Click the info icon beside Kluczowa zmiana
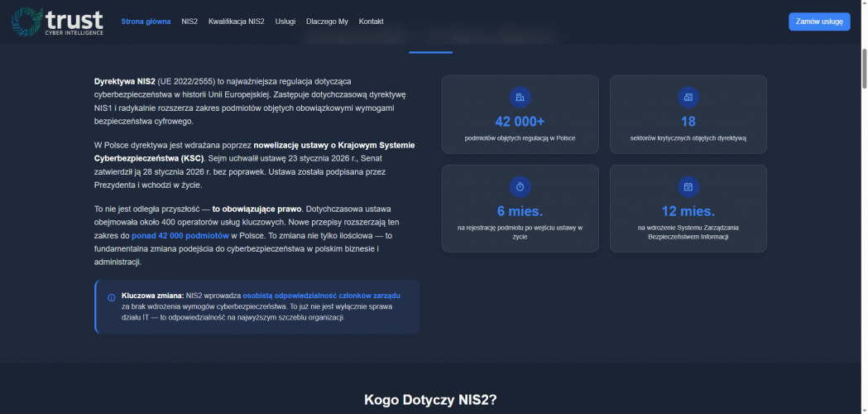 [x=111, y=297]
